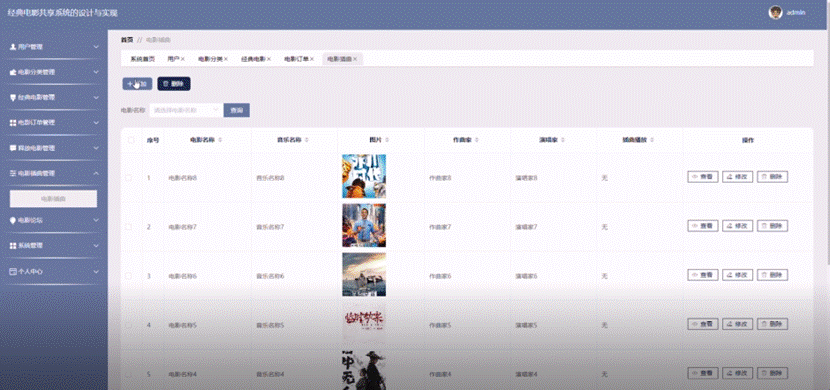Screen dimensions: 830x390
Task: Sort by 演唱家 column arrows
Action: coord(563,140)
